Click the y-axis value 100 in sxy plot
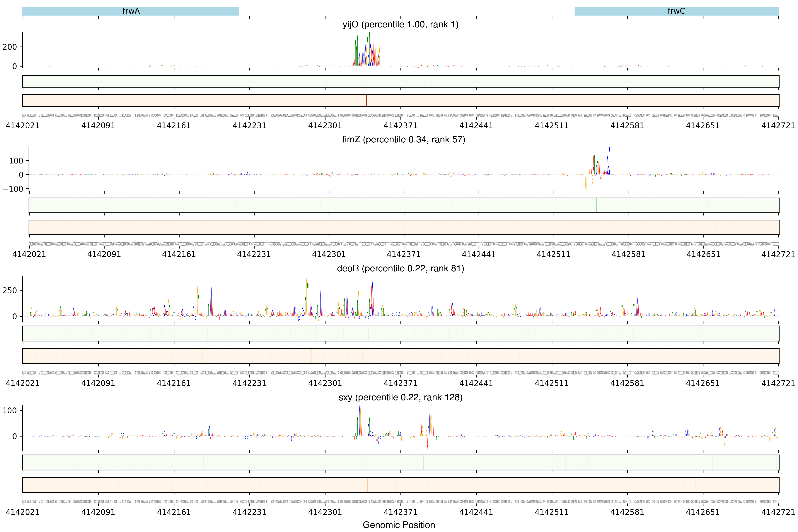This screenshot has width=798, height=532. pos(10,410)
